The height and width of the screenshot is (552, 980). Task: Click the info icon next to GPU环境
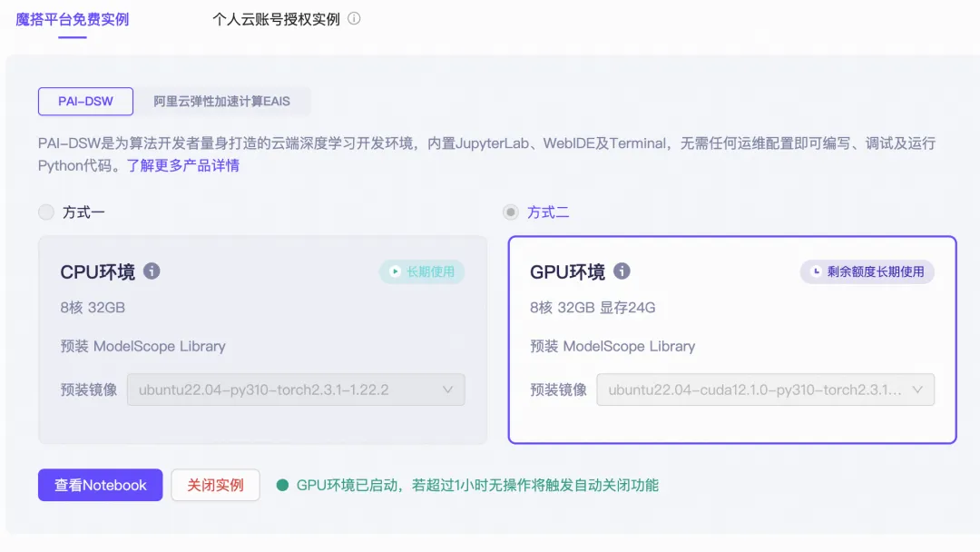(622, 271)
